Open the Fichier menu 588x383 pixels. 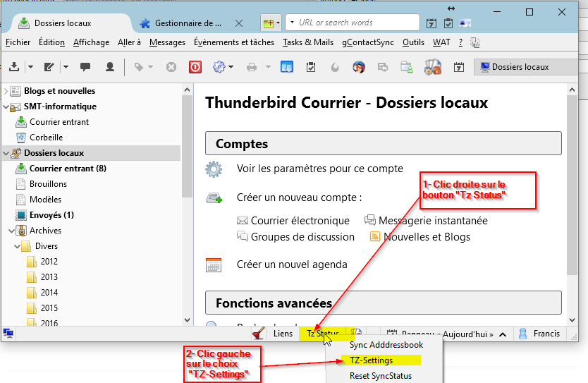18,42
